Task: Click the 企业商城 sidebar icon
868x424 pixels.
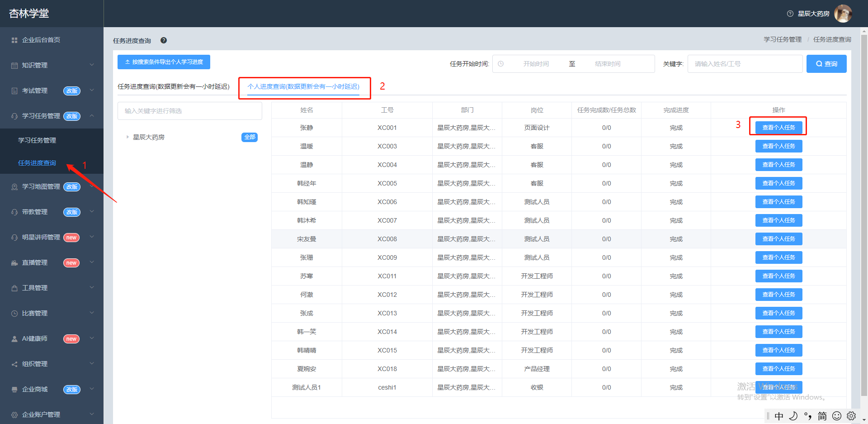Action: coord(14,390)
